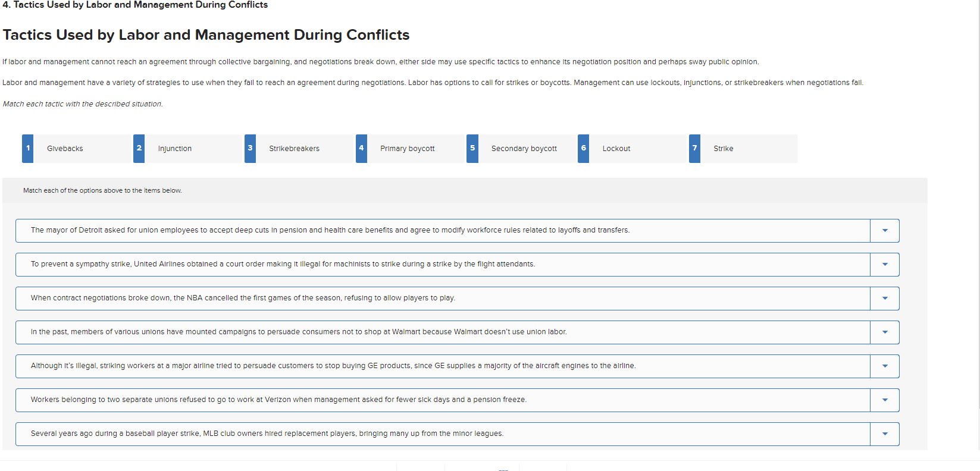Viewport: 980px width, 471px height.
Task: Open dropdown for the mayor of Detroit statement
Action: tap(884, 231)
